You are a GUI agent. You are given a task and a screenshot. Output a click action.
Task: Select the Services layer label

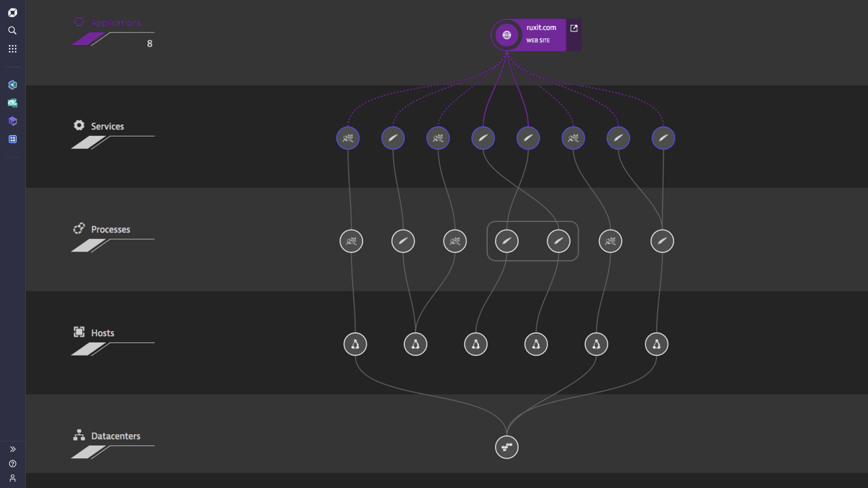click(107, 127)
